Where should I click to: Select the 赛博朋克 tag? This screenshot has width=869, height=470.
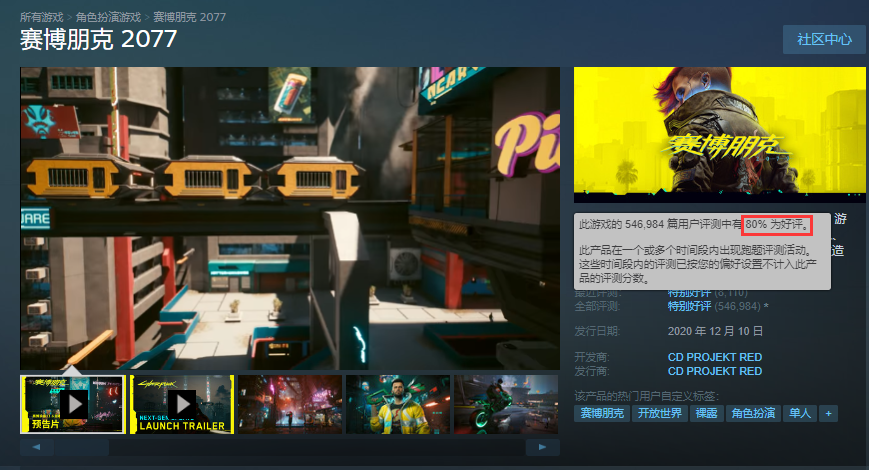pyautogui.click(x=602, y=413)
